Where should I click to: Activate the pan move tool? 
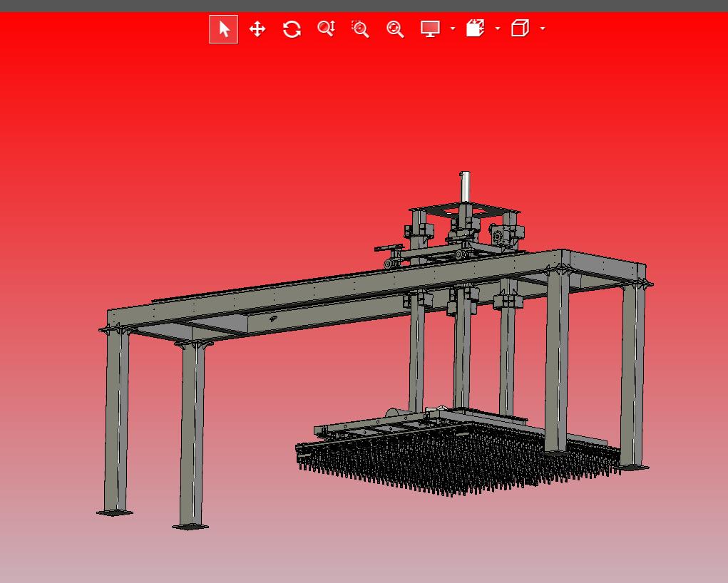coord(257,29)
